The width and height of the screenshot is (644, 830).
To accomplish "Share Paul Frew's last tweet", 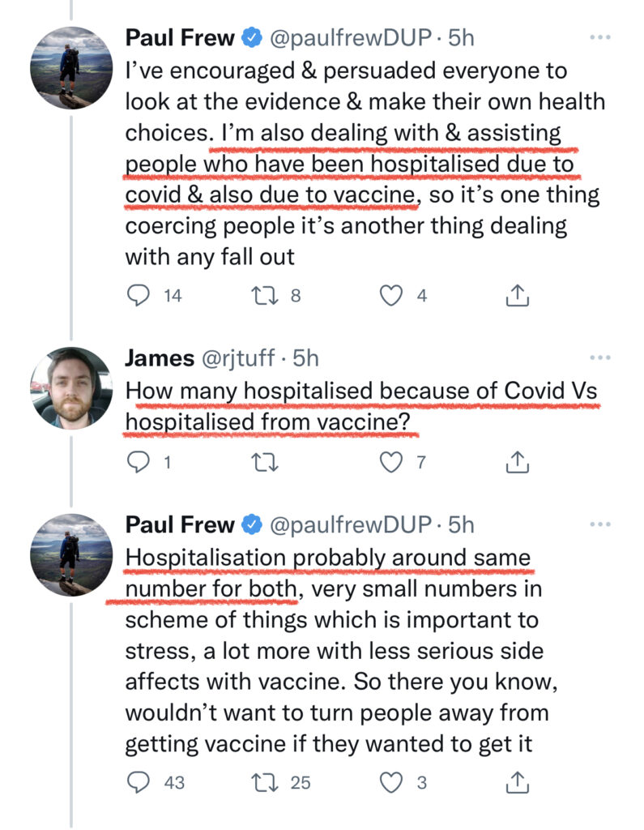I will (x=517, y=782).
